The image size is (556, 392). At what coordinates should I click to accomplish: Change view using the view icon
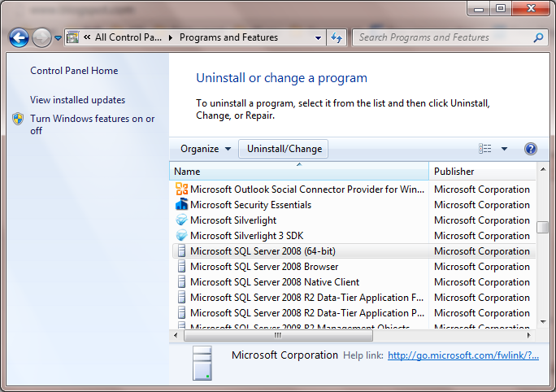pos(484,149)
